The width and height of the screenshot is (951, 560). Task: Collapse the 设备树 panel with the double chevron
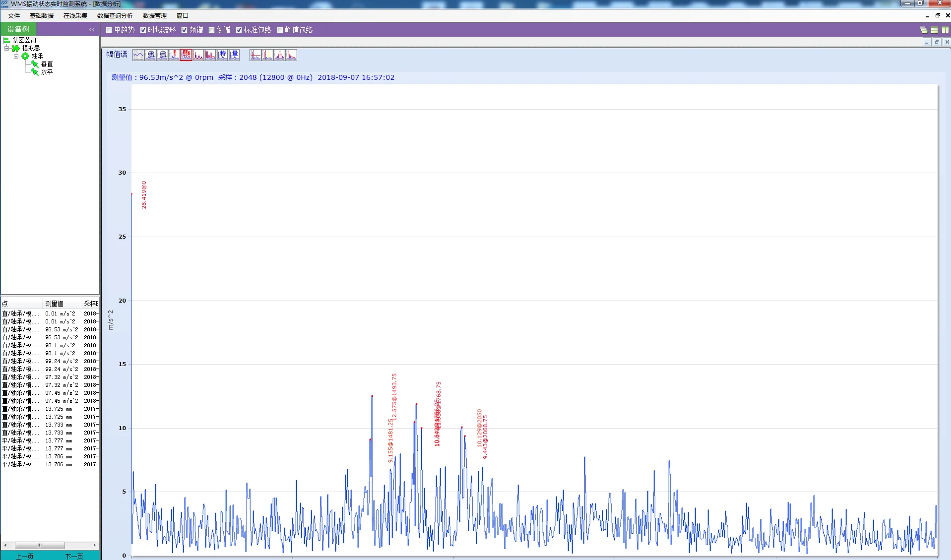click(92, 30)
